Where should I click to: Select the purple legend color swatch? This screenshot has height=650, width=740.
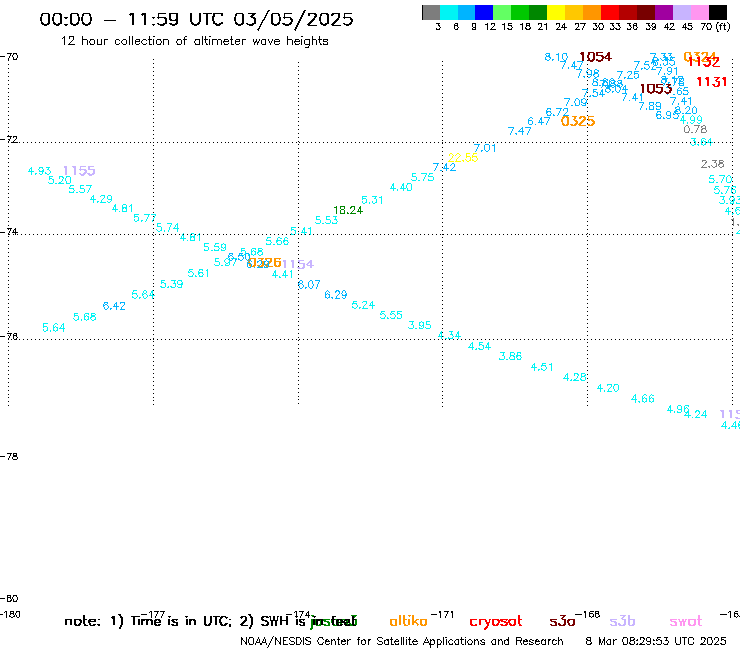click(664, 12)
